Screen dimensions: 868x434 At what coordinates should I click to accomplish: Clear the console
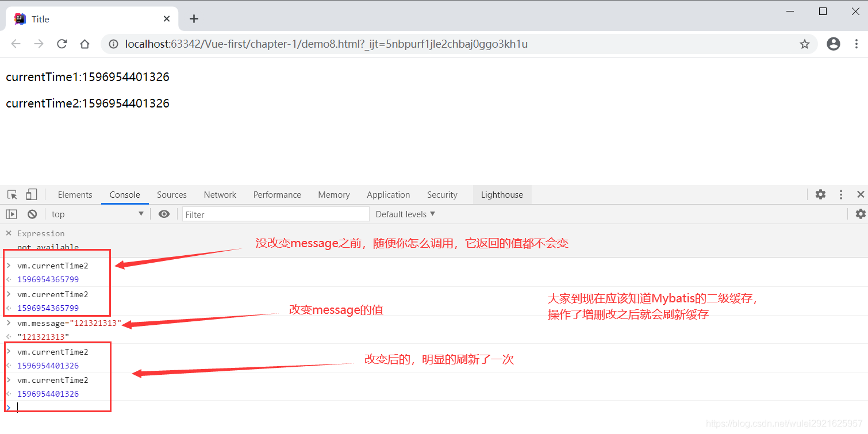(32, 214)
